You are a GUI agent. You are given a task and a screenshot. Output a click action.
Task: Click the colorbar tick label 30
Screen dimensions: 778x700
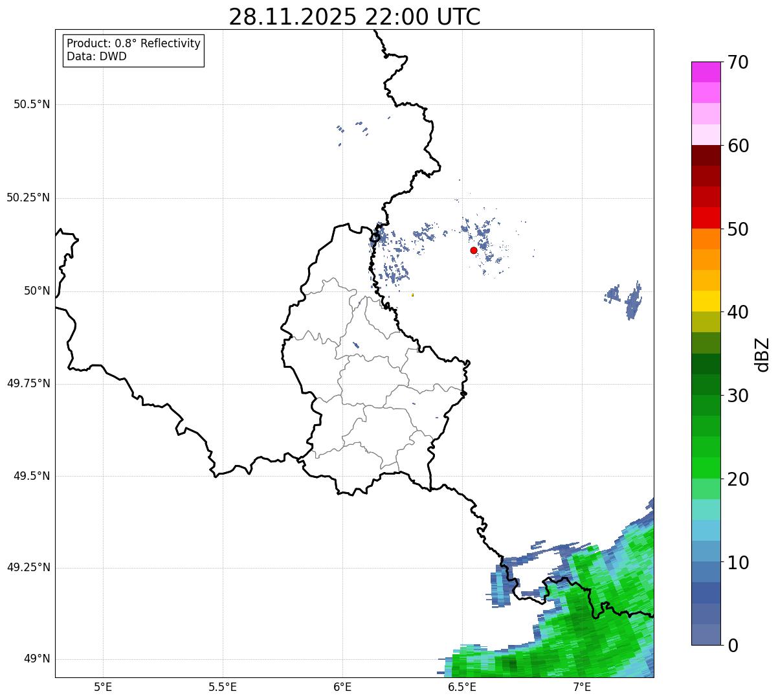[738, 396]
